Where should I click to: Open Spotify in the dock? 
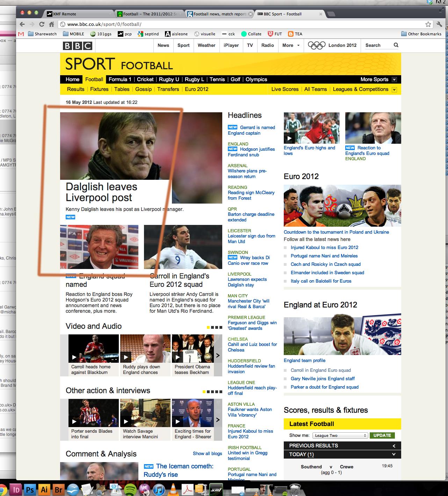click(x=130, y=490)
